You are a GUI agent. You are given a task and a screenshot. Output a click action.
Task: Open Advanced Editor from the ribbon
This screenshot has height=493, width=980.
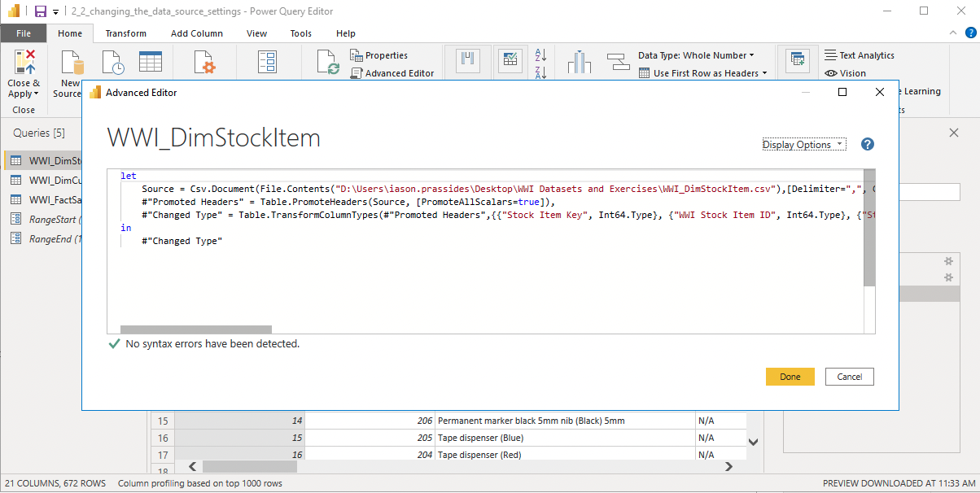[x=392, y=73]
